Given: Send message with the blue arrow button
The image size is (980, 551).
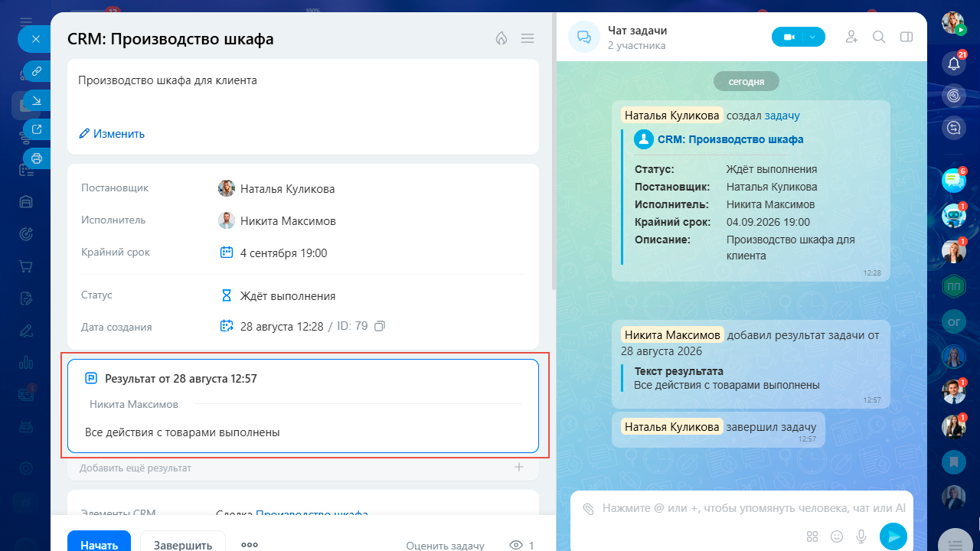Looking at the screenshot, I should pyautogui.click(x=893, y=536).
